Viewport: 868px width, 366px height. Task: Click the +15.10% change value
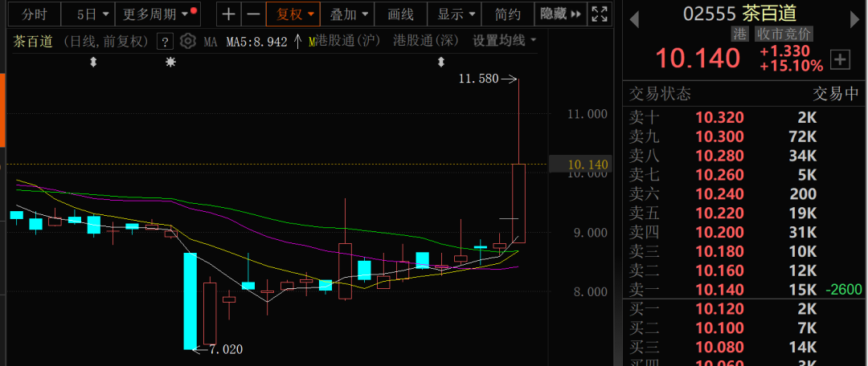pyautogui.click(x=792, y=67)
